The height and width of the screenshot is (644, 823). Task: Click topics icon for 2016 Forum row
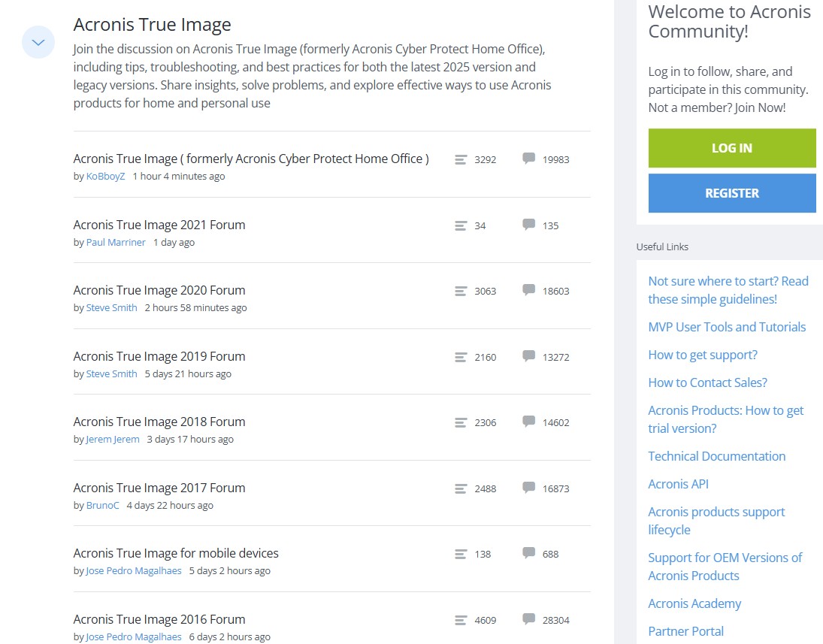coord(461,621)
